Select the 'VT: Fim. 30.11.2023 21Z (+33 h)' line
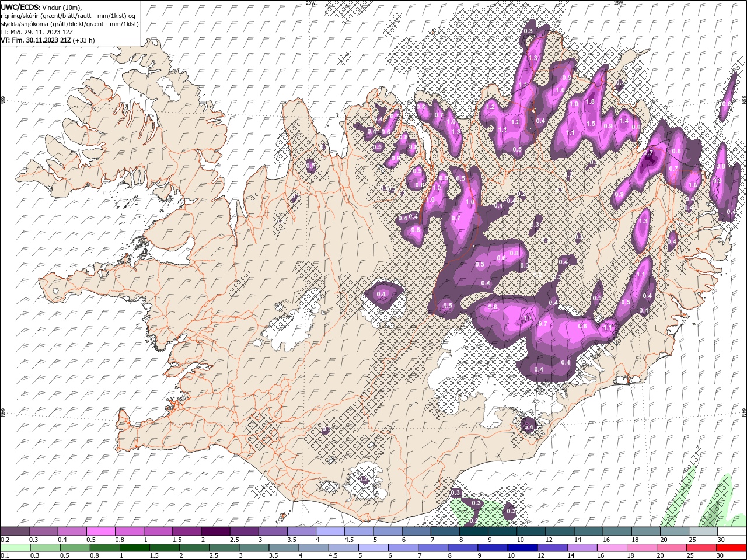747x560 pixels. [48, 40]
